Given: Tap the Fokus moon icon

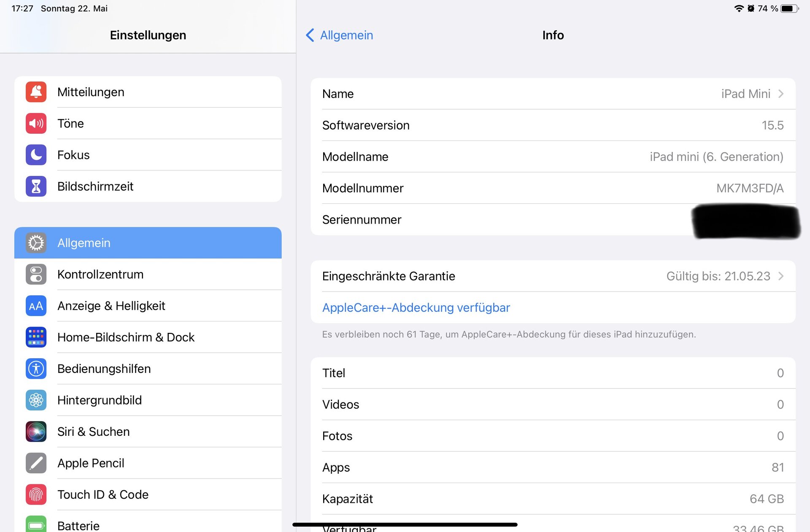Looking at the screenshot, I should coord(36,155).
